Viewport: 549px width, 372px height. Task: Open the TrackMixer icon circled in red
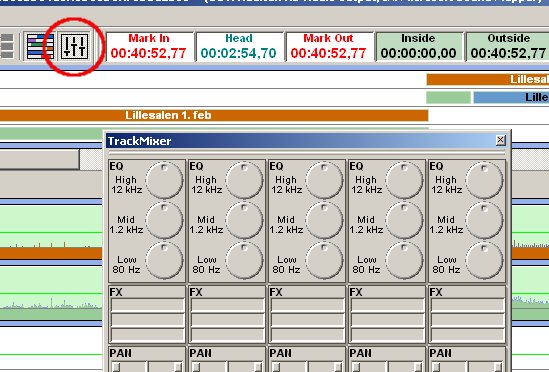74,46
